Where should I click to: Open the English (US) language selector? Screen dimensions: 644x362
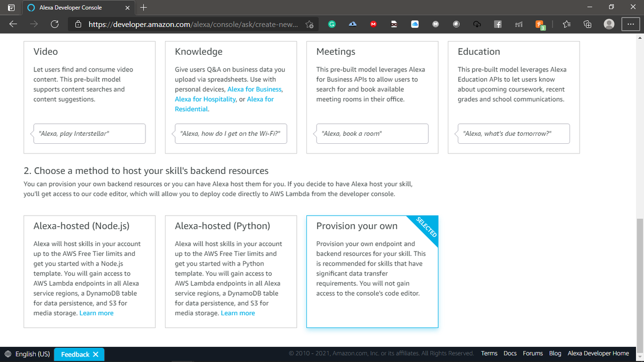coord(27,354)
